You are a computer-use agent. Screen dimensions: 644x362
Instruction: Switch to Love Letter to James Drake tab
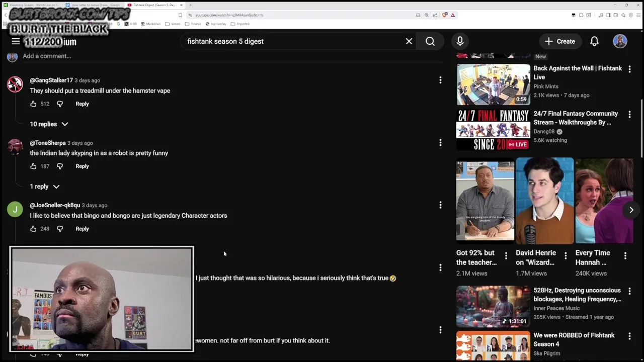[94, 5]
